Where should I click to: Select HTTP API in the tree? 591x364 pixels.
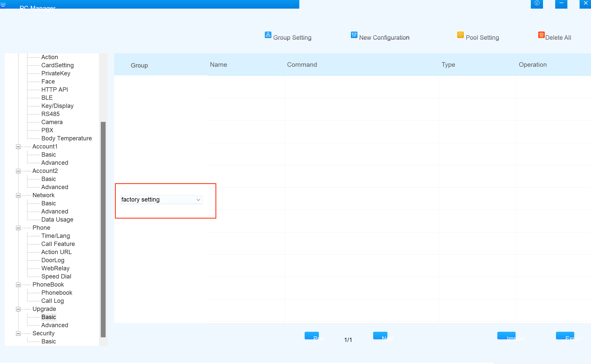click(x=55, y=90)
